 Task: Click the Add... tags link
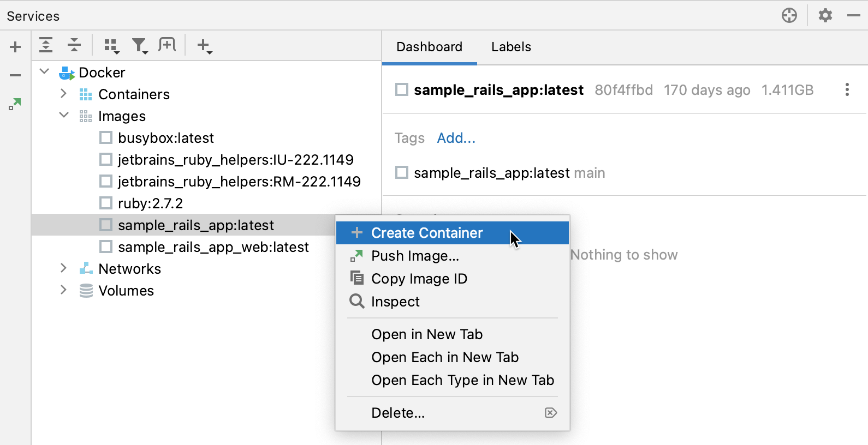(456, 138)
